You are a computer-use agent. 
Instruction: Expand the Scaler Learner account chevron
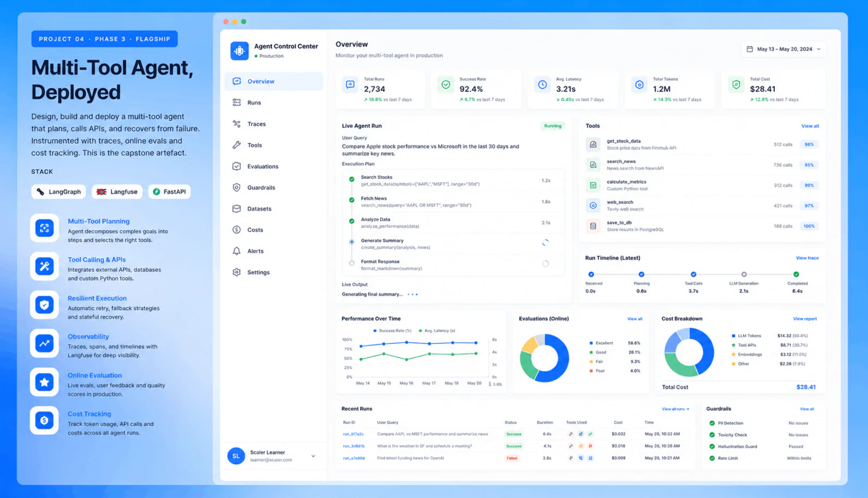click(x=313, y=456)
